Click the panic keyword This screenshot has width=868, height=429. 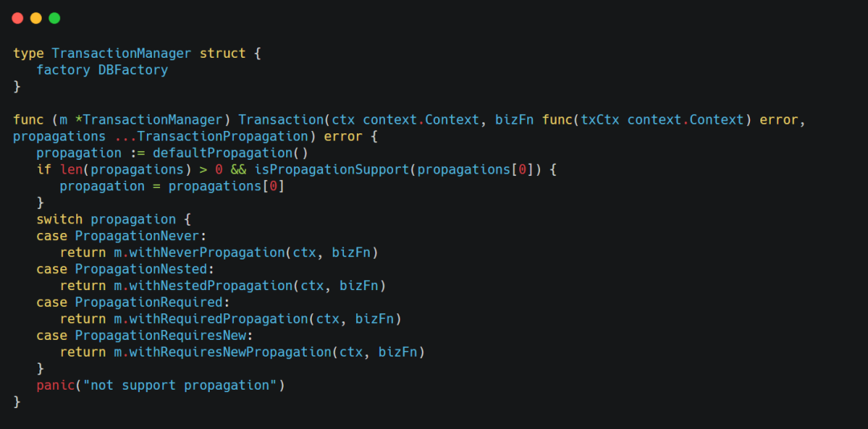click(x=55, y=386)
